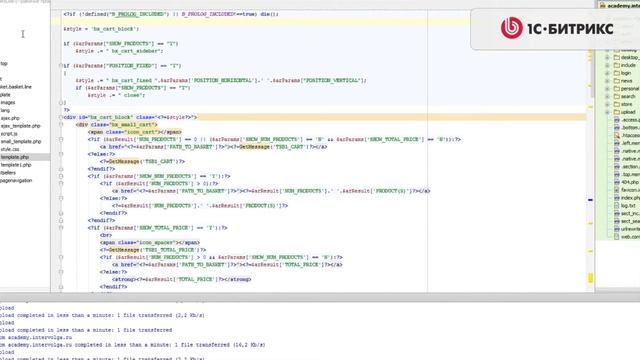Select the pagenavigation item in project tree

pyautogui.click(x=16, y=180)
